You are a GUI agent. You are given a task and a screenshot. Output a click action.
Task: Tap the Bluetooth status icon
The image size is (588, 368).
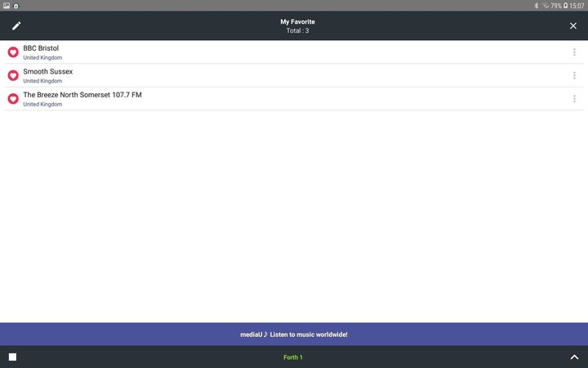coord(537,6)
